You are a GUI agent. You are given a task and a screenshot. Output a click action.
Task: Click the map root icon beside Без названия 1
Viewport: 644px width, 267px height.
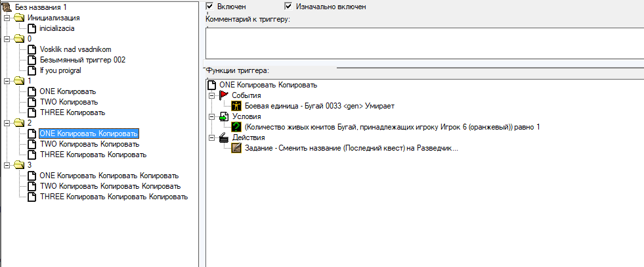tap(7, 7)
